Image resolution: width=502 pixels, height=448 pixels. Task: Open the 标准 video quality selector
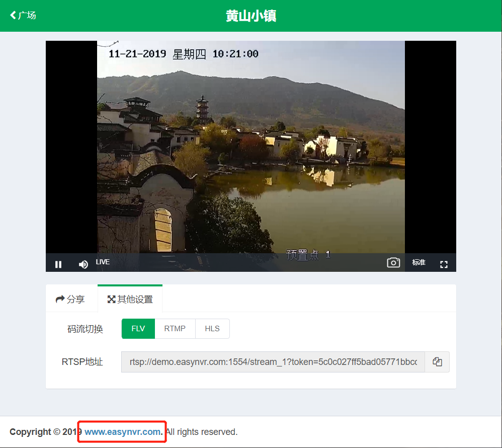tap(419, 262)
